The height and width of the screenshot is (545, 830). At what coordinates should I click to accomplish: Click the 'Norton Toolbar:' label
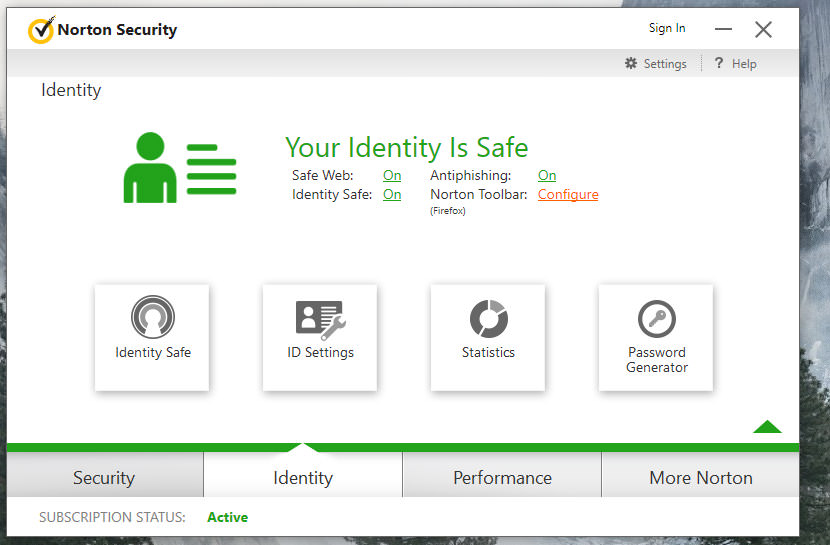pyautogui.click(x=479, y=194)
